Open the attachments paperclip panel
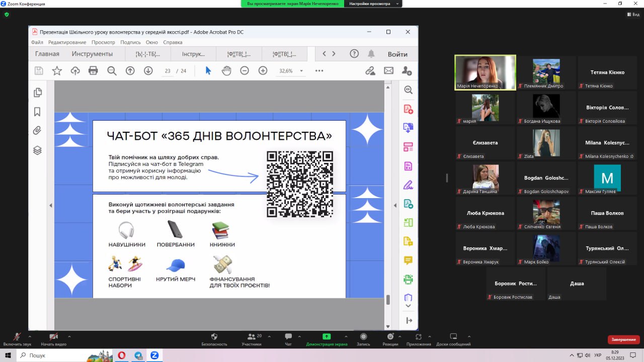 [37, 131]
